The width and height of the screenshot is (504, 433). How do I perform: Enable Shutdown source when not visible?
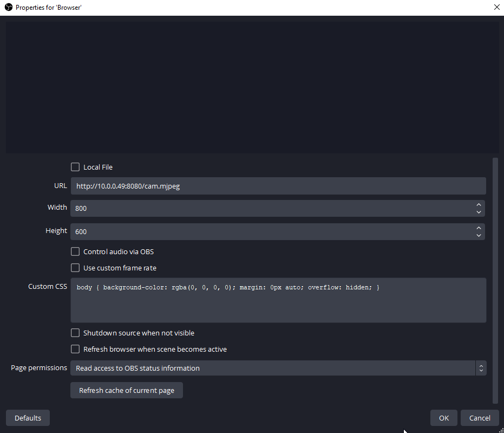point(75,333)
